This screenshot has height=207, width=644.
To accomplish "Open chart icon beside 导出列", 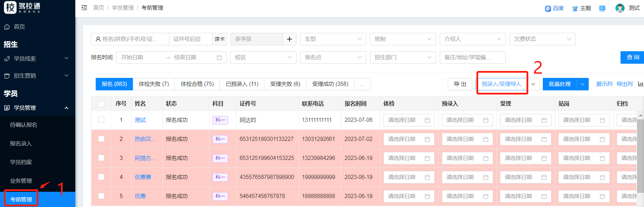I will 641,84.
